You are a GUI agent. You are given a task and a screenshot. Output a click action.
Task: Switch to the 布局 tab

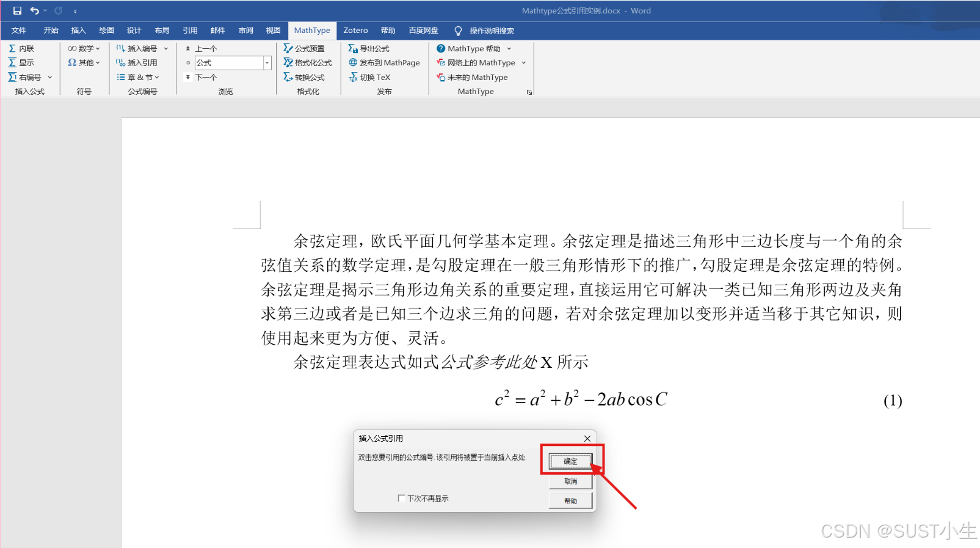[162, 31]
